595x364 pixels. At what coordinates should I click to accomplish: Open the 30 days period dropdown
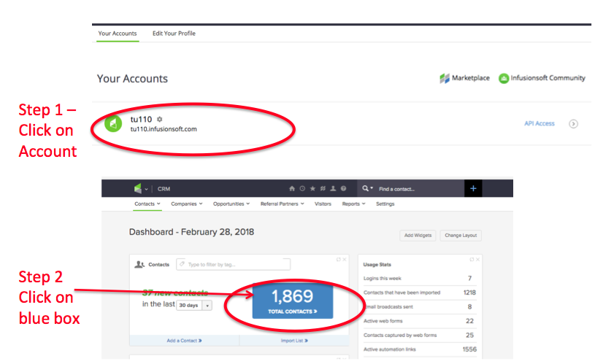[x=194, y=305]
